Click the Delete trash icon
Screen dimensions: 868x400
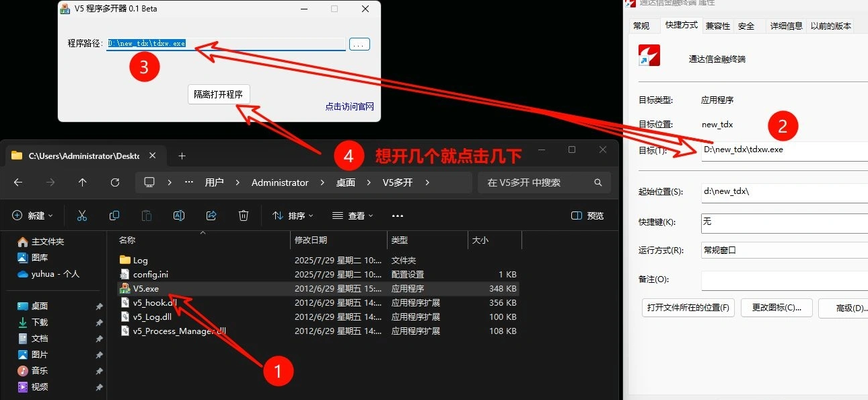242,215
